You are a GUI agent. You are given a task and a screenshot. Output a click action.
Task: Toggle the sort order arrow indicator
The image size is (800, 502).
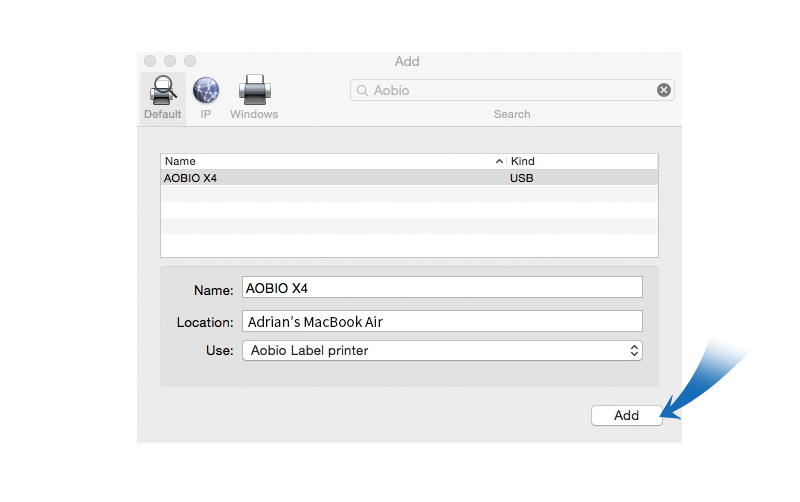499,161
